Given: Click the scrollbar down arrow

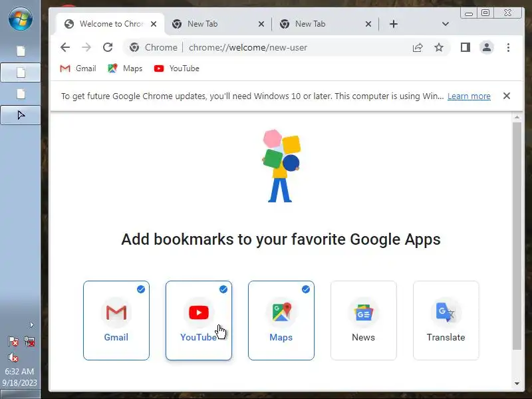Looking at the screenshot, I should tap(517, 384).
